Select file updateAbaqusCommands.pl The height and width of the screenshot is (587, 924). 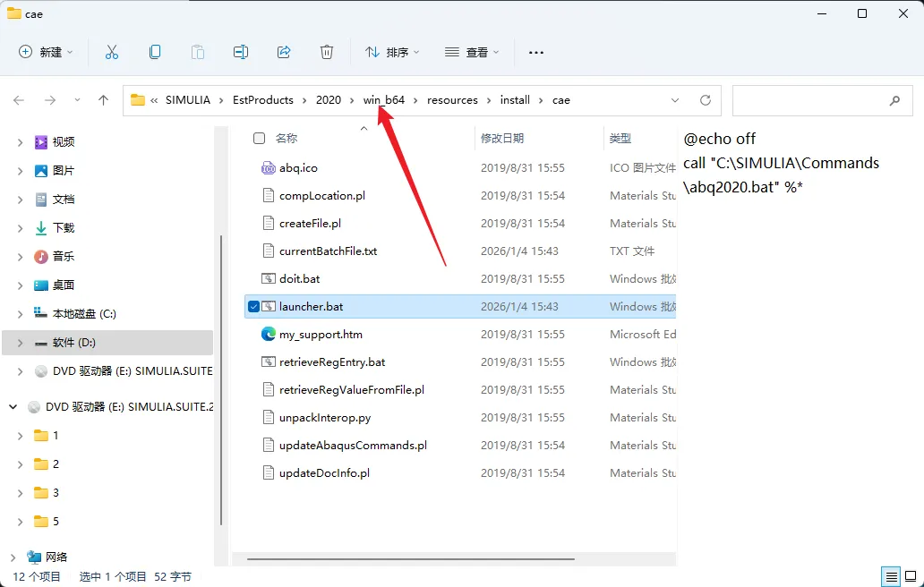click(353, 445)
